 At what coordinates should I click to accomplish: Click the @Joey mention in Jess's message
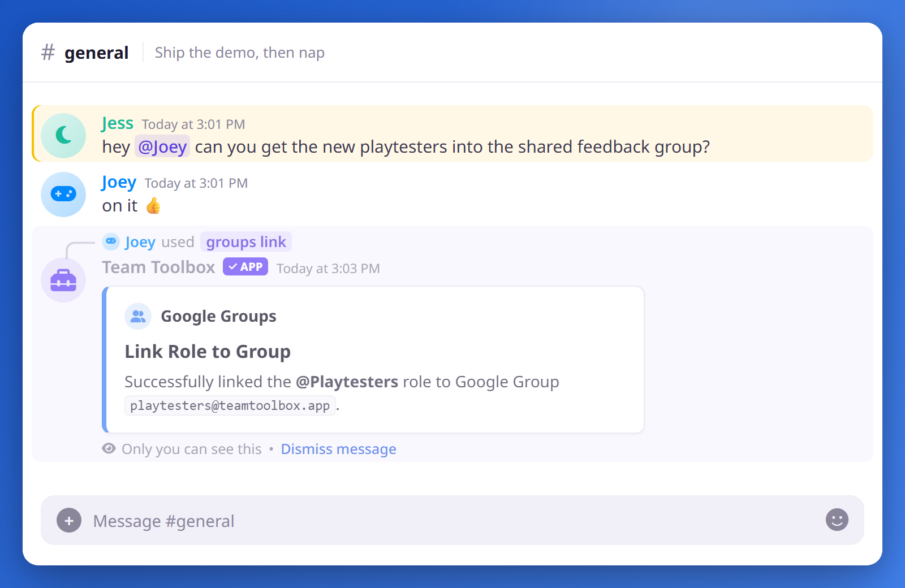click(162, 146)
